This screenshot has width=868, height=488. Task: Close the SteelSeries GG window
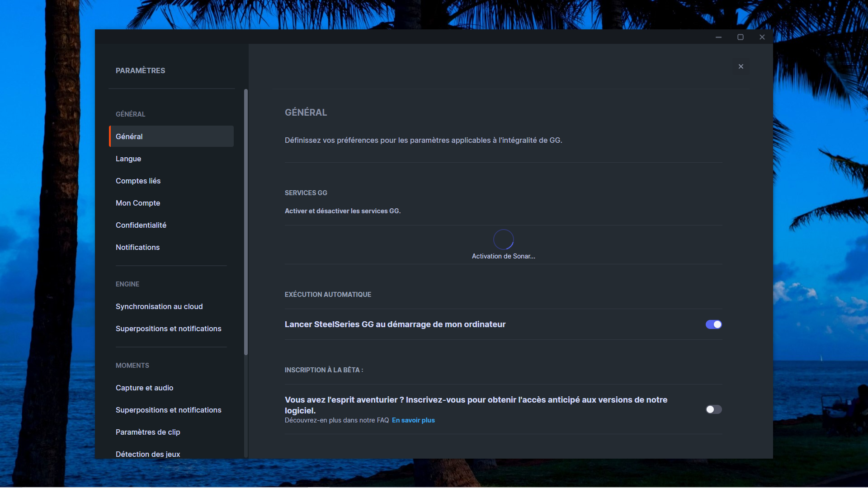(x=762, y=37)
